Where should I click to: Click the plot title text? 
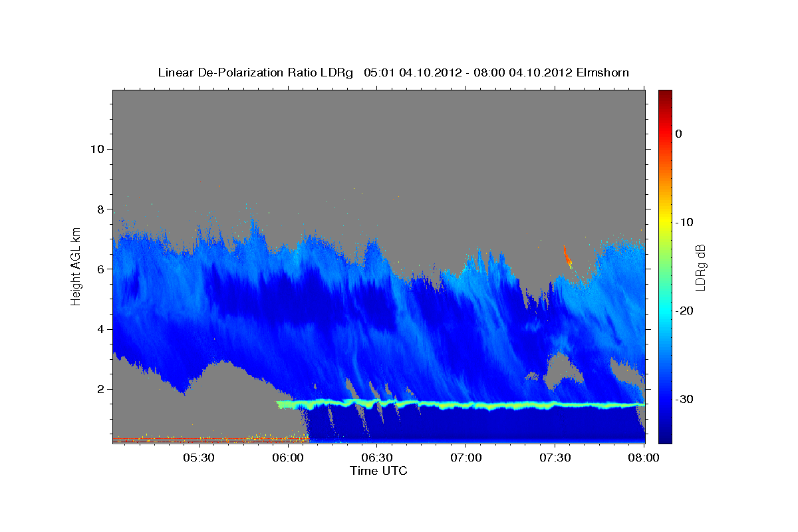pyautogui.click(x=393, y=72)
